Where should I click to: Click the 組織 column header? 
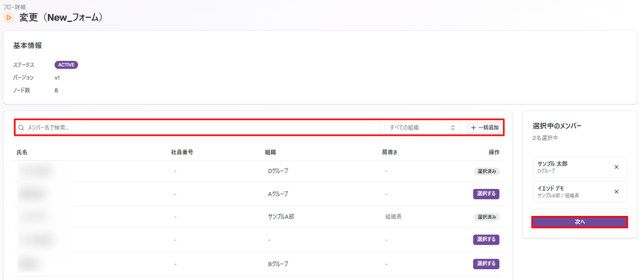[x=270, y=152]
